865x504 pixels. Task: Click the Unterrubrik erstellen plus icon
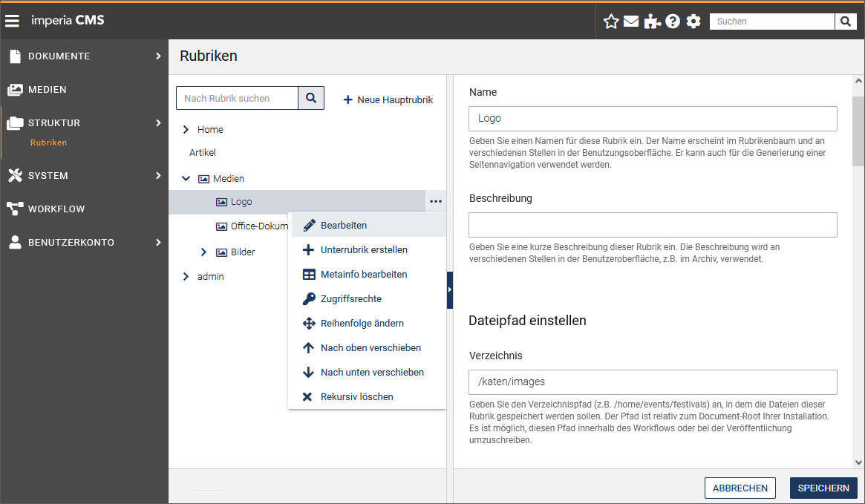(x=308, y=250)
